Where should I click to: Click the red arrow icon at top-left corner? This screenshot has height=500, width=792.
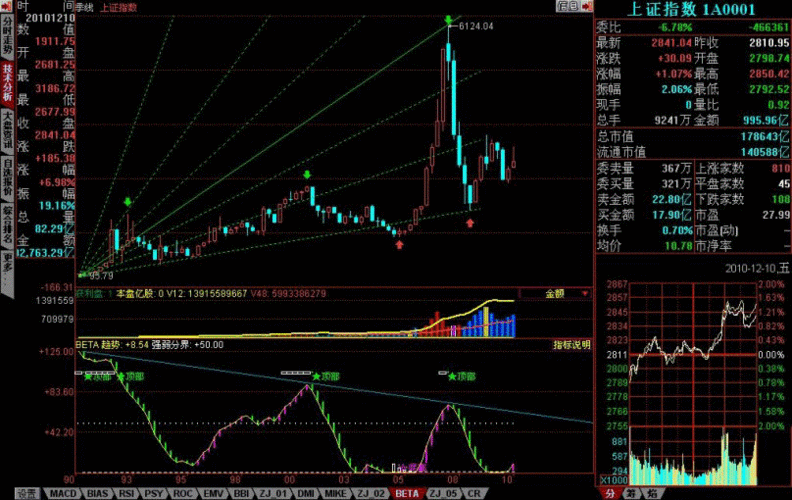coord(6,6)
